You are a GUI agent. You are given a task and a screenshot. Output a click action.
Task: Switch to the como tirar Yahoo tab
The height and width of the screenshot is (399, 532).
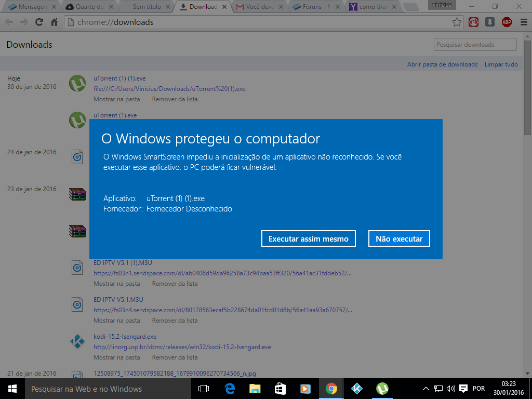374,7
